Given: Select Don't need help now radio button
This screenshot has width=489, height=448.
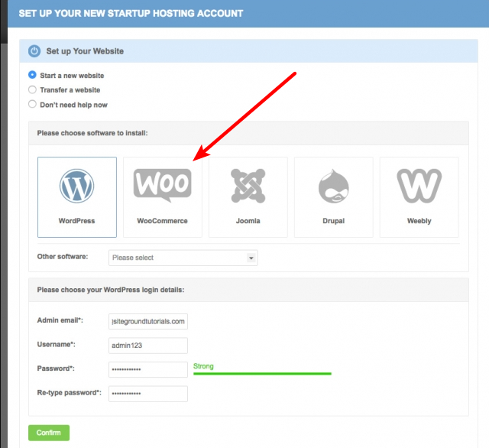Looking at the screenshot, I should click(x=32, y=104).
